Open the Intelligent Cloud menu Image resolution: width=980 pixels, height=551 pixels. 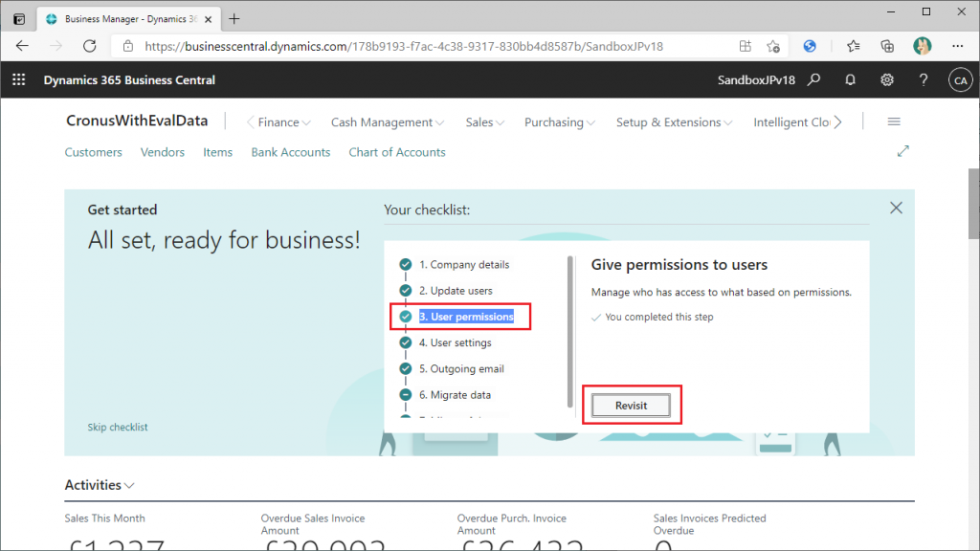click(x=791, y=122)
